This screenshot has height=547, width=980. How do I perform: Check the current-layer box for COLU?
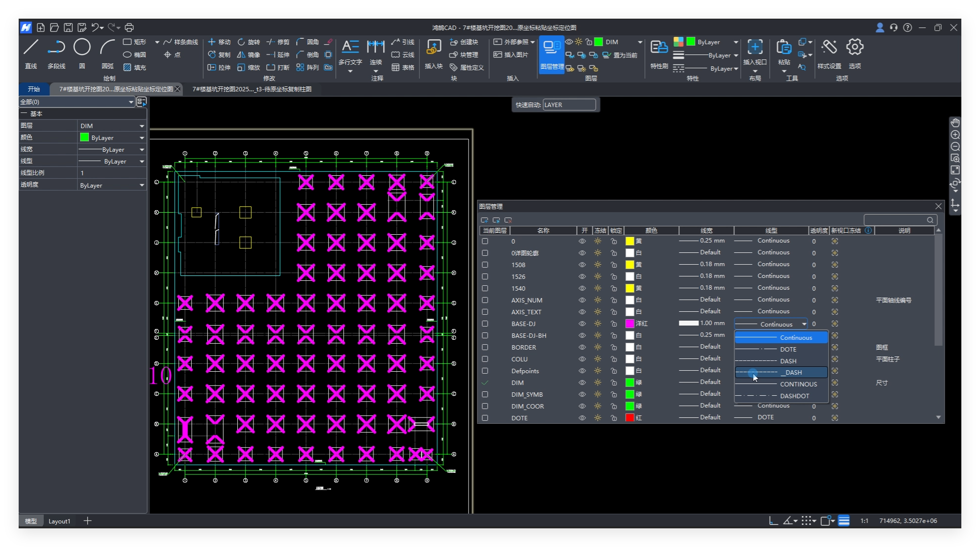(x=485, y=359)
